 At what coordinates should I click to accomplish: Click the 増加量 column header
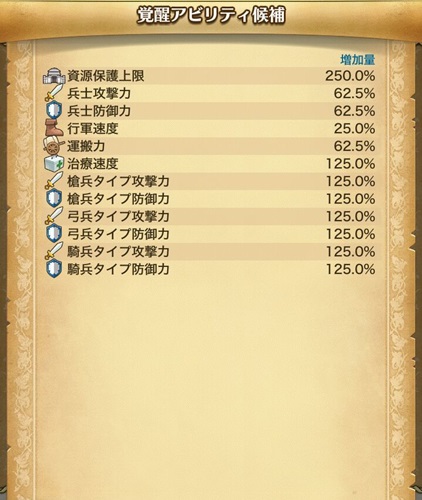[x=358, y=60]
